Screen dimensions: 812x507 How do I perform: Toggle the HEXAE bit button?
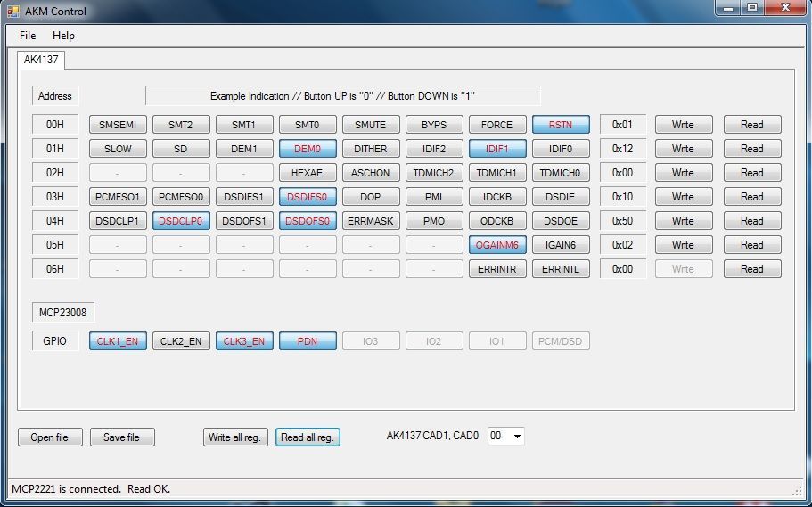(x=308, y=173)
